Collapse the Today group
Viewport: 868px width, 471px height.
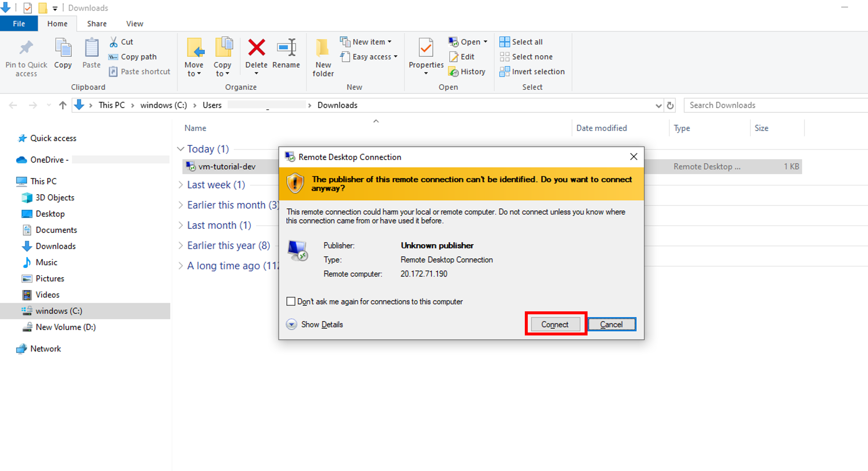coord(181,149)
